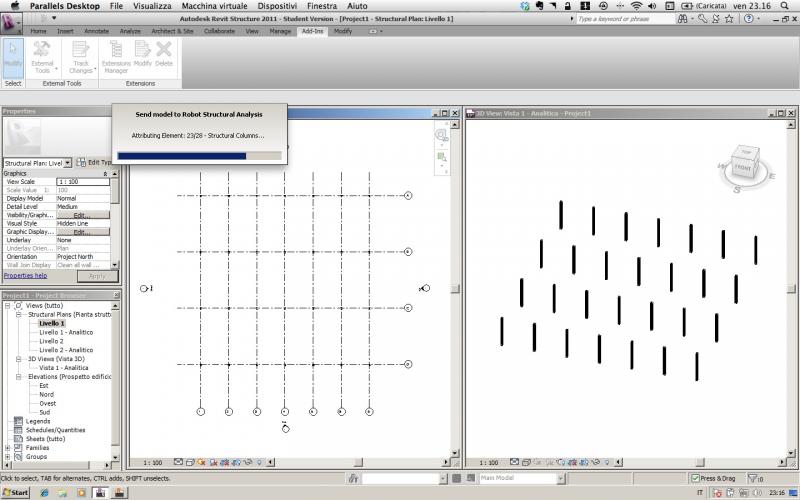The height and width of the screenshot is (500, 800).
Task: Open the Quick Access Toolbar customize arrow
Action: coord(54,19)
